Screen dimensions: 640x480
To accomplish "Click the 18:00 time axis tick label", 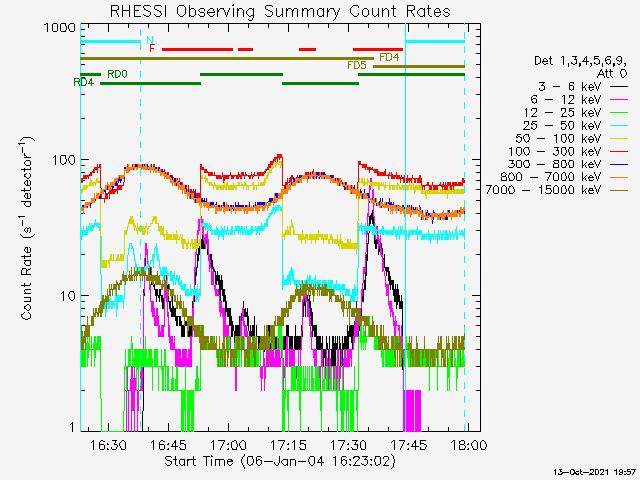I will (x=468, y=444).
